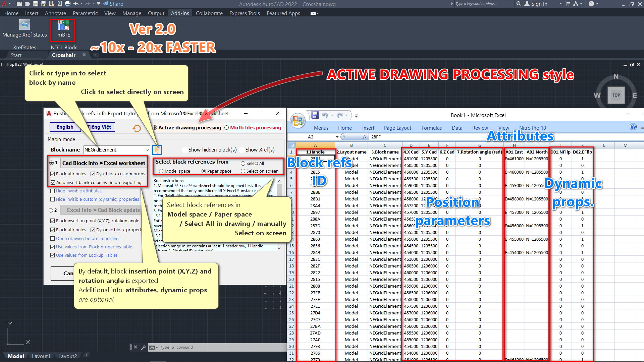Click the pick-block-on-screen cursor icon

tap(157, 150)
